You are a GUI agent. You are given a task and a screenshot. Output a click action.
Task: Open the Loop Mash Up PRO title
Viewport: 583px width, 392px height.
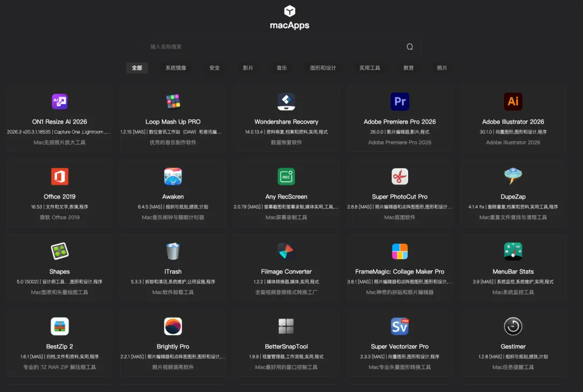pyautogui.click(x=173, y=122)
